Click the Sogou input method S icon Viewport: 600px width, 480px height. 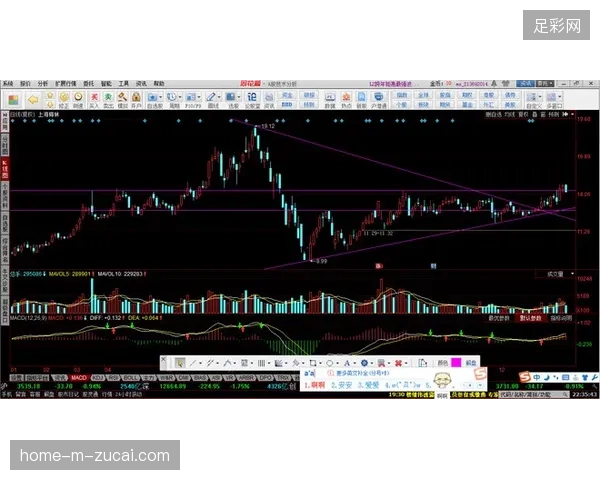click(525, 377)
